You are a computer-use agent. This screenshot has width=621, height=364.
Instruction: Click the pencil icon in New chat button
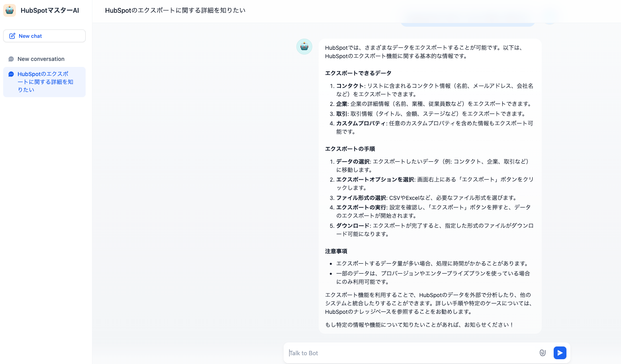click(12, 36)
